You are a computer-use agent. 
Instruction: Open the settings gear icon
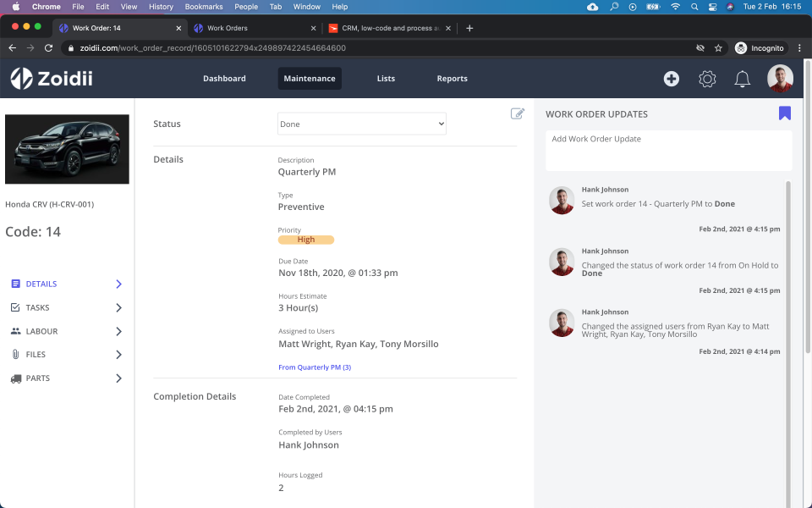[708, 79]
